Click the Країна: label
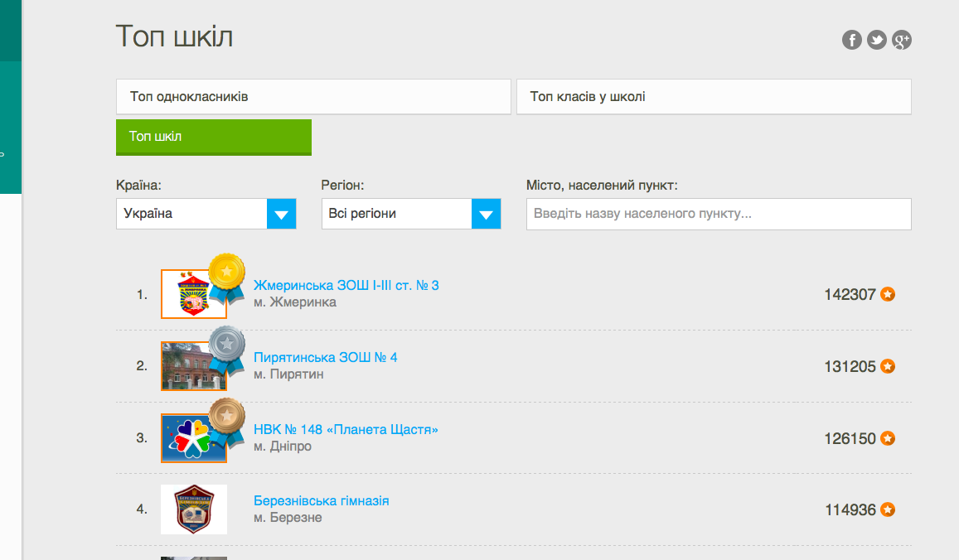 138,186
